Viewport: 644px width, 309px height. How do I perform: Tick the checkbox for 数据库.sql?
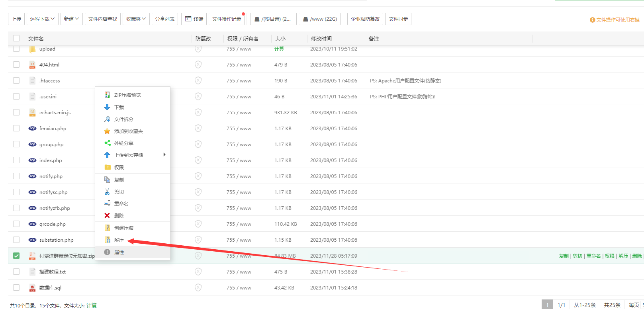point(16,287)
